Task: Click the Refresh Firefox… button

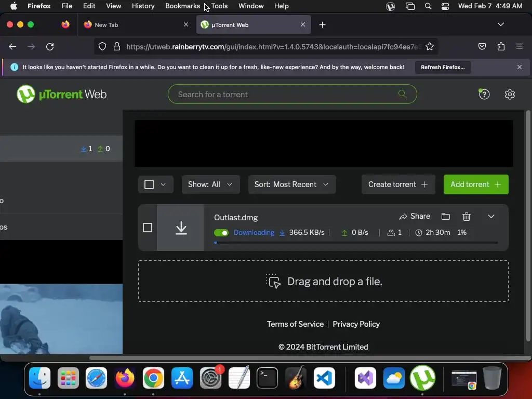Action: pyautogui.click(x=443, y=67)
